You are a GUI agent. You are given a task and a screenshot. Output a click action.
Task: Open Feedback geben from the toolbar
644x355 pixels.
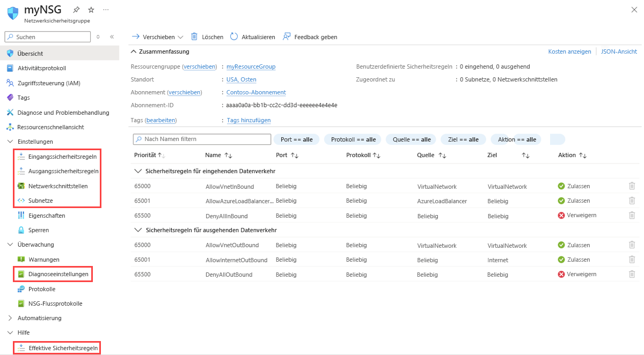coord(287,36)
